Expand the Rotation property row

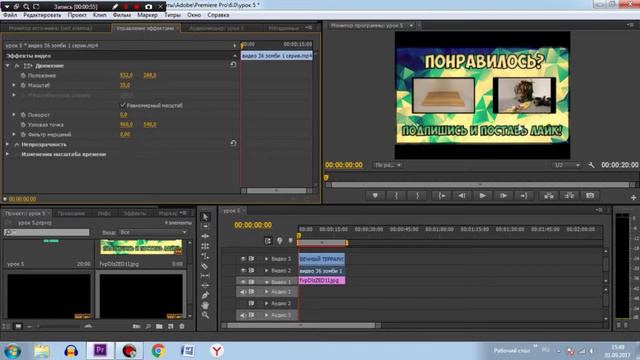[x=14, y=115]
